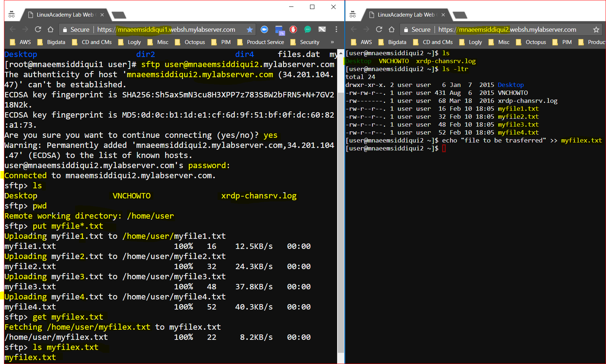Go to home page in right browser
The image size is (606, 364).
point(392,30)
